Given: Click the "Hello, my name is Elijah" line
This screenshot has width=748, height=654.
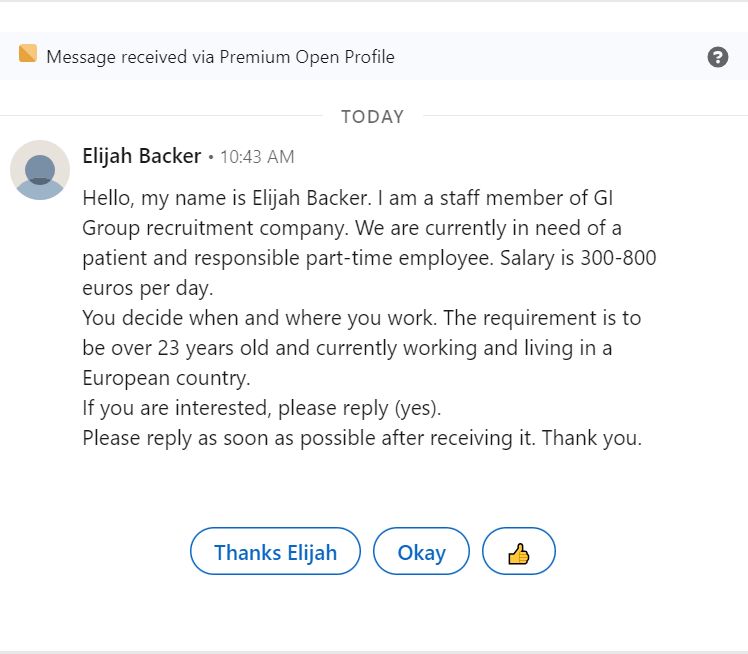Looking at the screenshot, I should (x=348, y=198).
